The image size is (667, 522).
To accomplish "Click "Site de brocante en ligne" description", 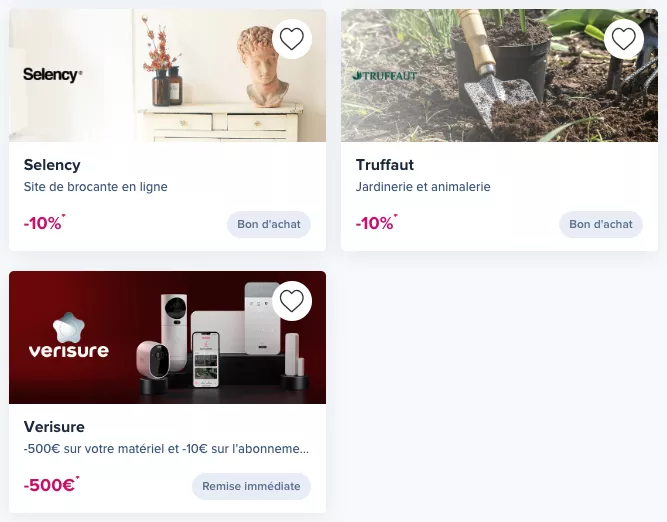I will 96,187.
